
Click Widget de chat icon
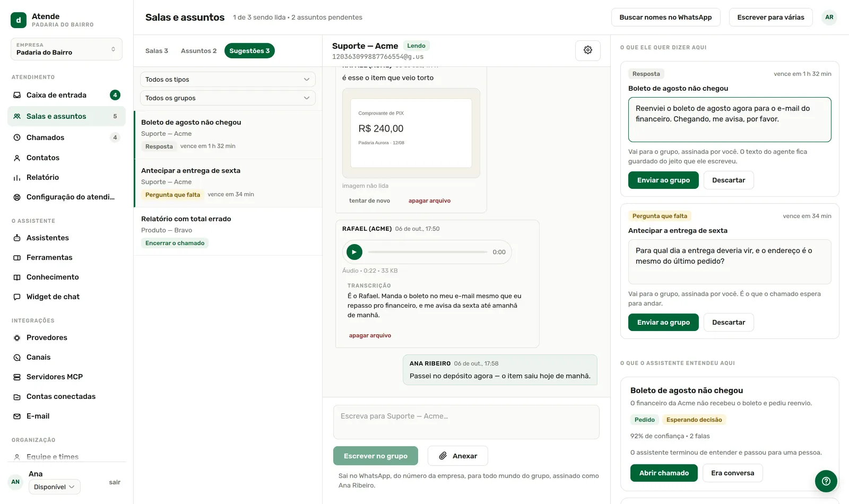tap(17, 297)
